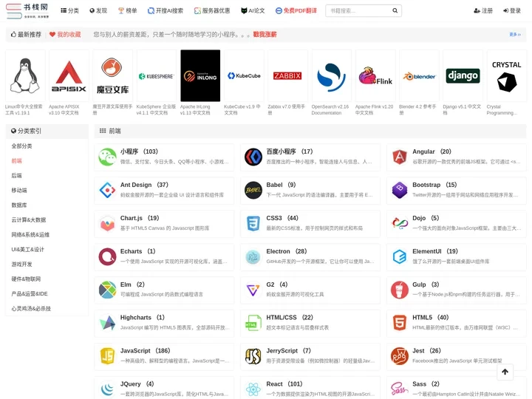This screenshot has width=532, height=399.
Task: Open the Apache InLong black cover
Action: click(200, 75)
